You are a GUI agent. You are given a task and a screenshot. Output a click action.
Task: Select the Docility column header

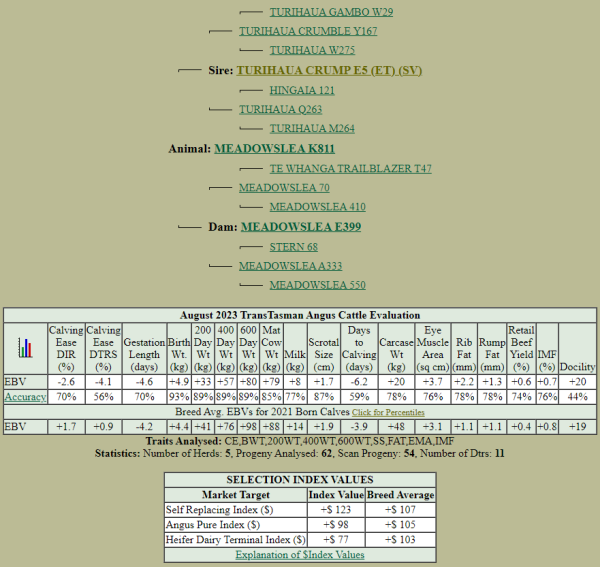click(577, 349)
